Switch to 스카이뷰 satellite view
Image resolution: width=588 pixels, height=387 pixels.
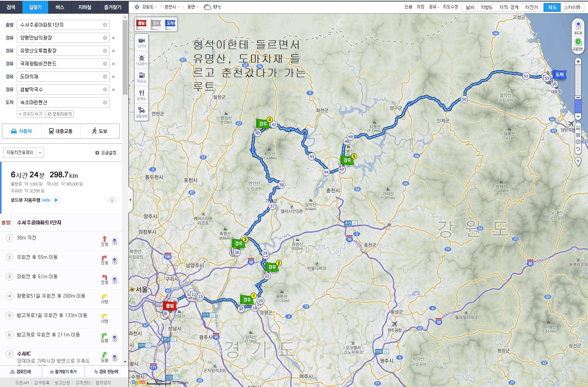point(572,7)
